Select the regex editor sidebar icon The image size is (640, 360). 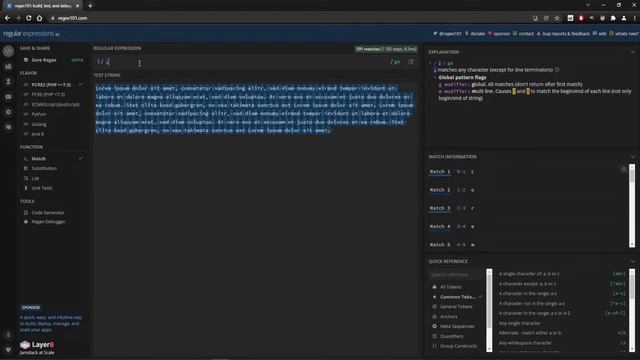pos(8,51)
